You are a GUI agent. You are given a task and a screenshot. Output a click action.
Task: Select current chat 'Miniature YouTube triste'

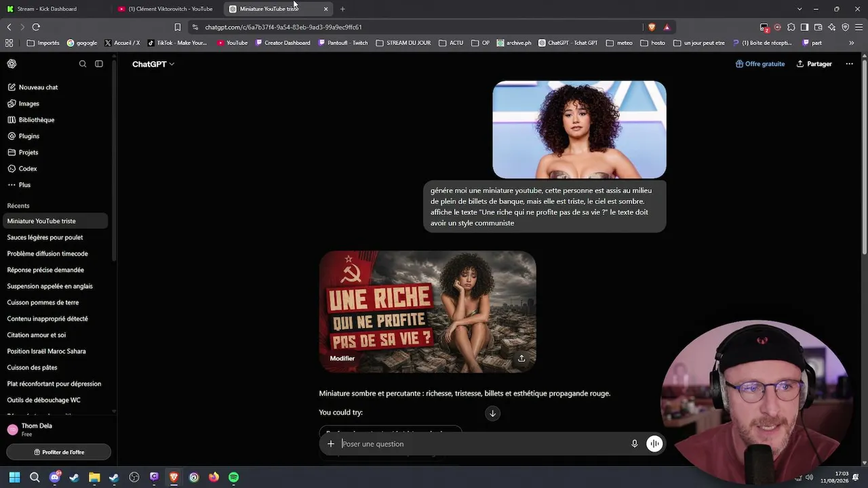point(56,221)
